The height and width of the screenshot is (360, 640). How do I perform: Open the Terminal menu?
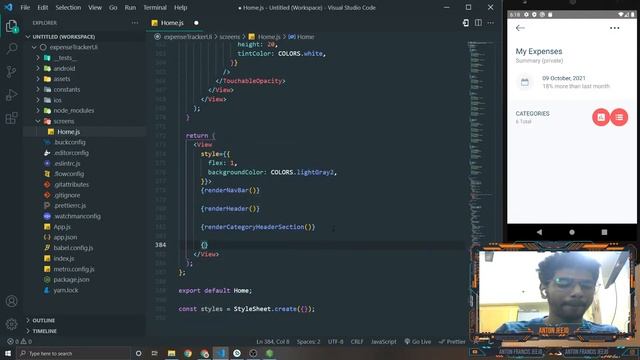[155, 7]
